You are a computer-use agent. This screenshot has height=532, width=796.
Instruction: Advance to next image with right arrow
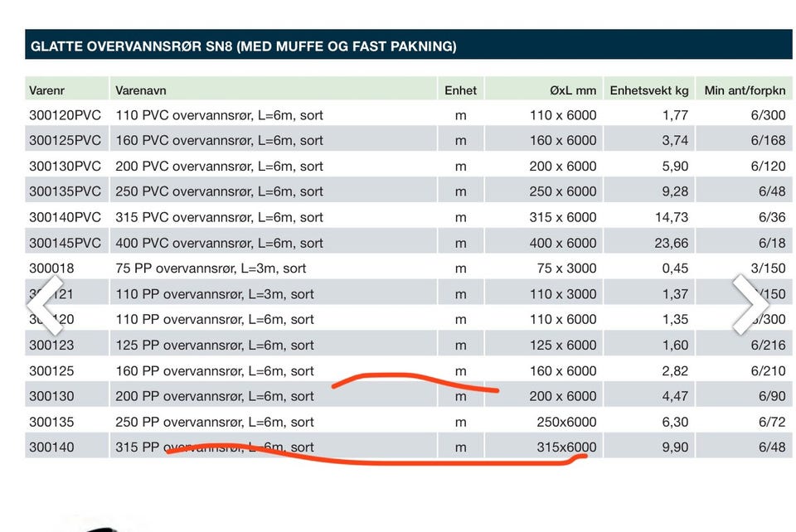(x=750, y=305)
